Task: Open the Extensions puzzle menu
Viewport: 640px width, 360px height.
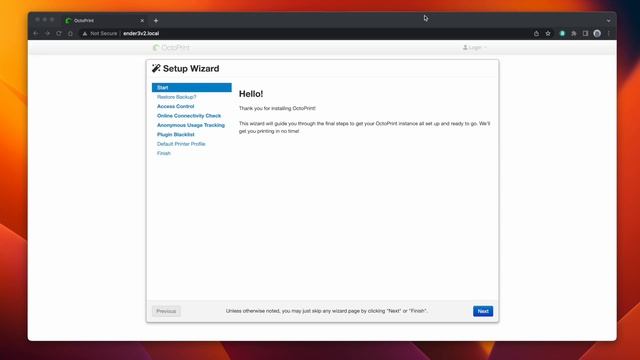Action: [x=573, y=33]
